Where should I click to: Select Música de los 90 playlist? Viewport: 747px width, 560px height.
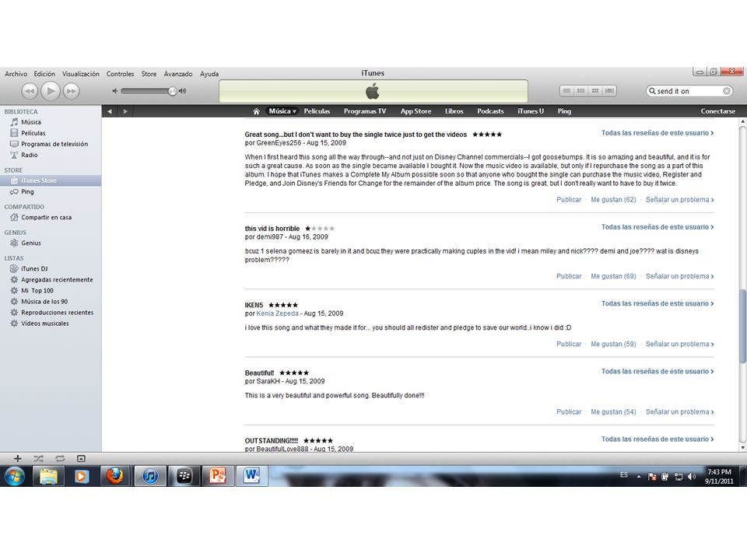pos(51,302)
